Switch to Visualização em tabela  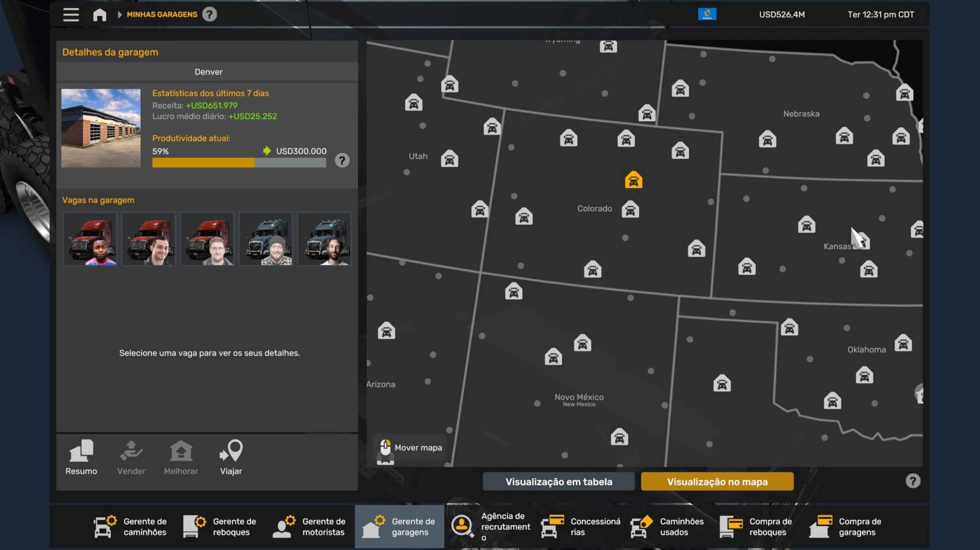pos(558,481)
